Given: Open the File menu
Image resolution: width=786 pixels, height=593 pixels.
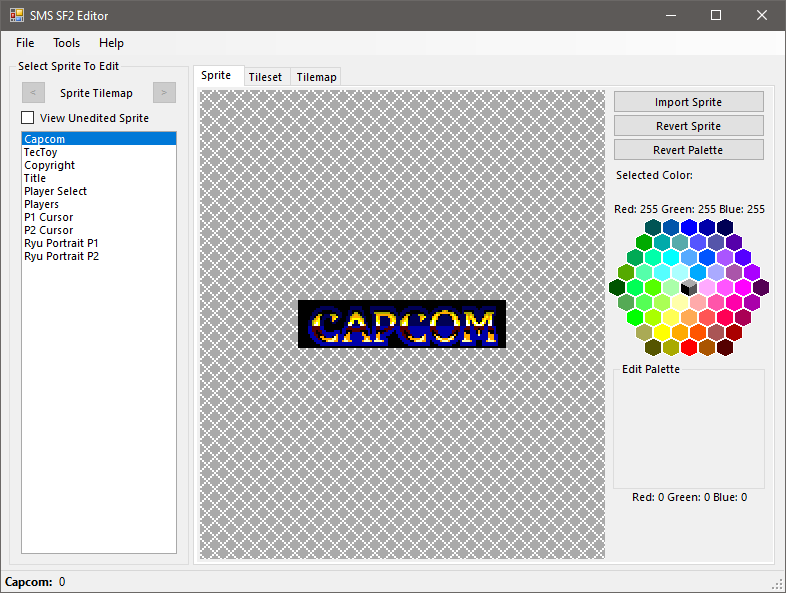Looking at the screenshot, I should click(25, 43).
